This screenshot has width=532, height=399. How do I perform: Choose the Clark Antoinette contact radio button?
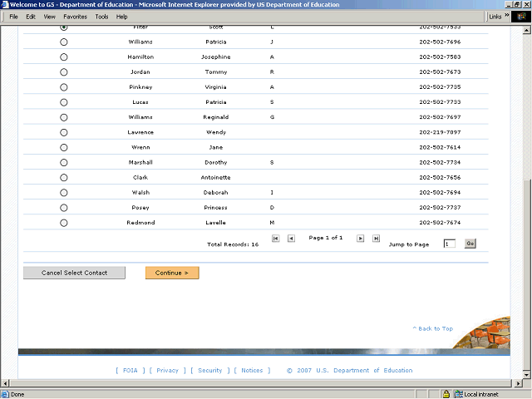pos(64,177)
